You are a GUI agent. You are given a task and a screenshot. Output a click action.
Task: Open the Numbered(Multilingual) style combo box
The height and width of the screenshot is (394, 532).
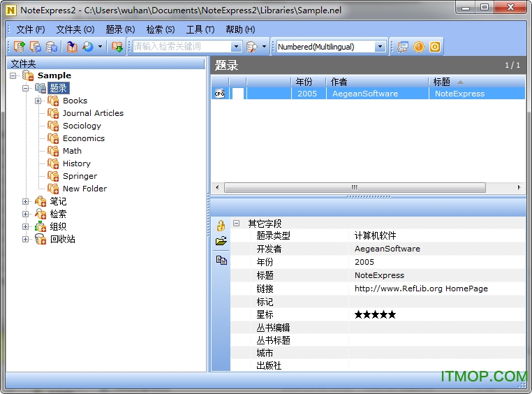pos(332,47)
